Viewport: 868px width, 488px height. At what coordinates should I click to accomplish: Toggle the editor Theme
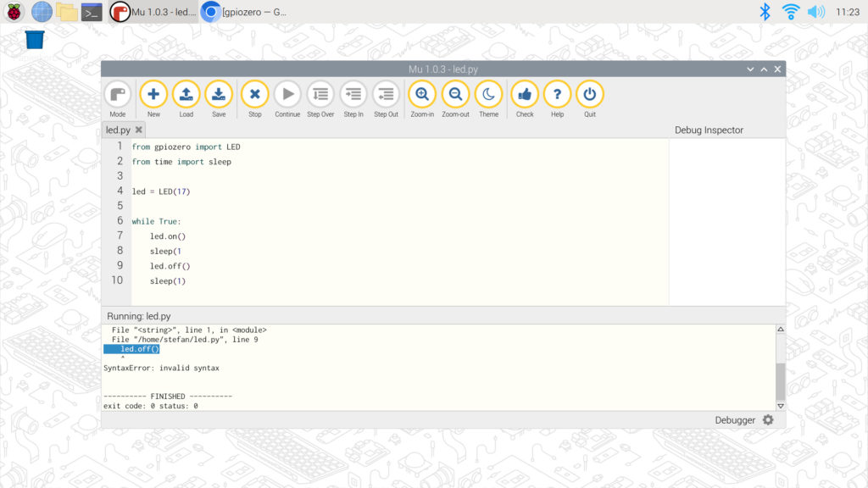tap(488, 95)
